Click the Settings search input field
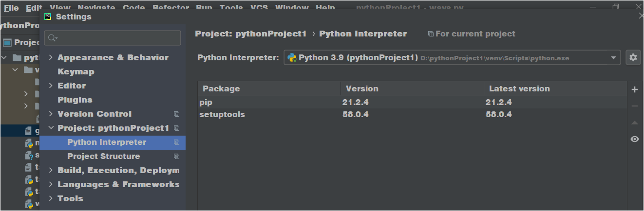 point(117,38)
